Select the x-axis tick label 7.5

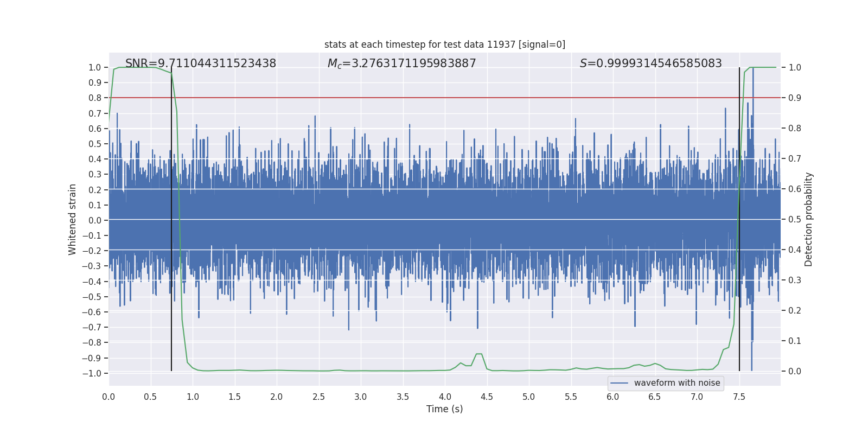pyautogui.click(x=739, y=397)
